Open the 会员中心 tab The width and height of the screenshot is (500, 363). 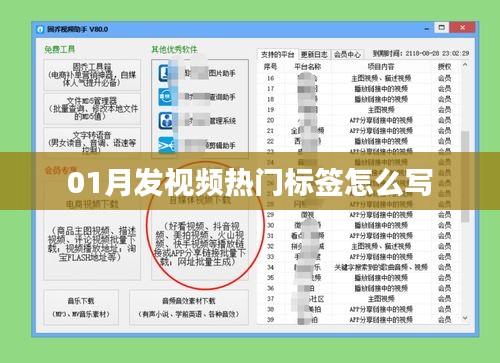[347, 54]
